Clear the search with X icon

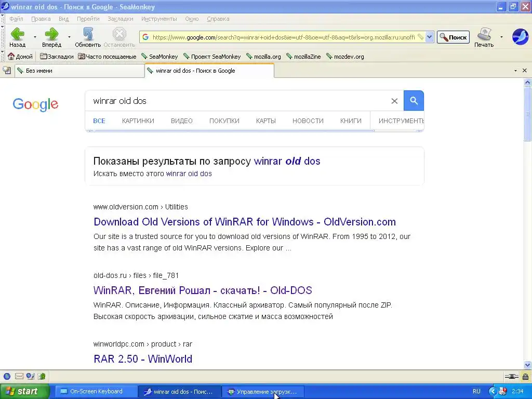tap(394, 101)
